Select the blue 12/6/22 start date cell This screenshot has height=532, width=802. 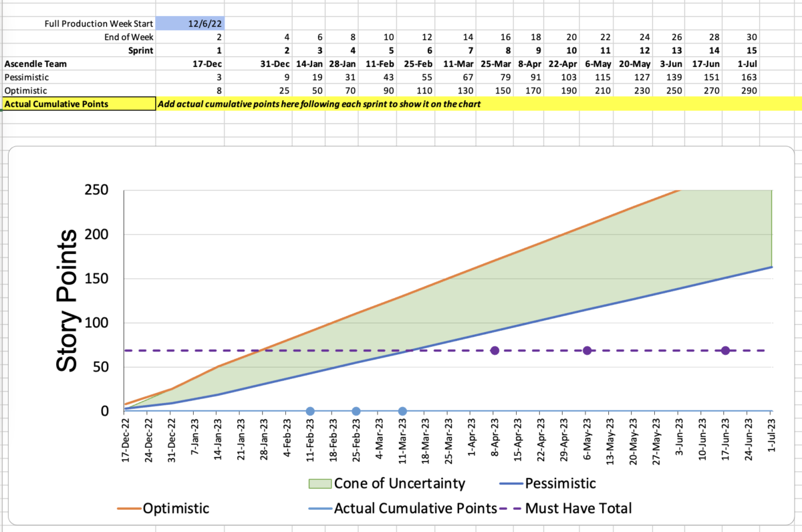pyautogui.click(x=189, y=23)
